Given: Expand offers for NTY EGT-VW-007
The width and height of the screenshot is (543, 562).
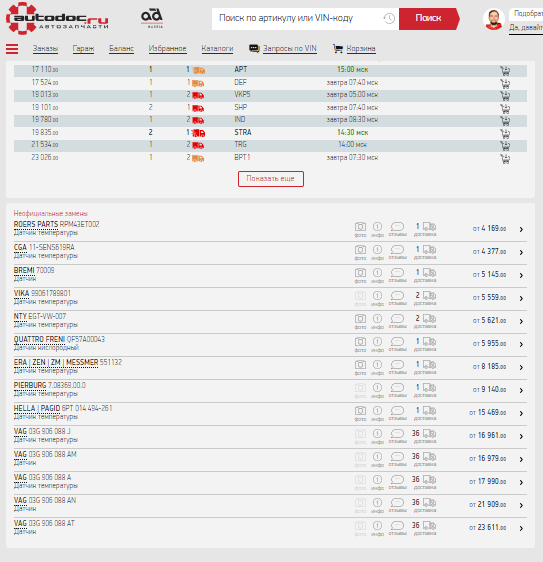Looking at the screenshot, I should click(x=521, y=322).
